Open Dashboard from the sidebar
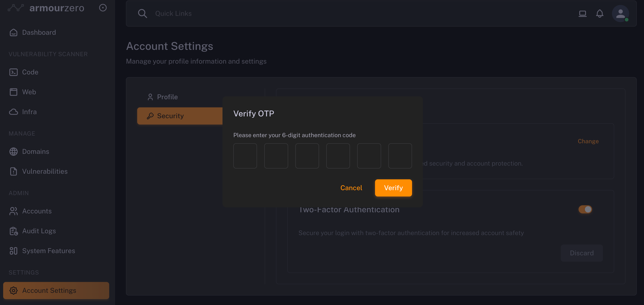The image size is (644, 305). pos(39,32)
